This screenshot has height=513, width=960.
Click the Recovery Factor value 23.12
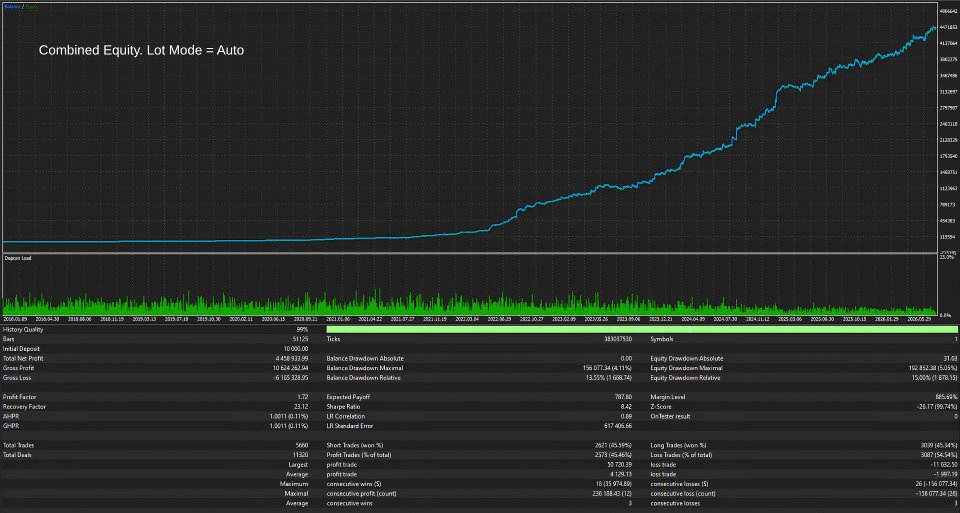[301, 407]
